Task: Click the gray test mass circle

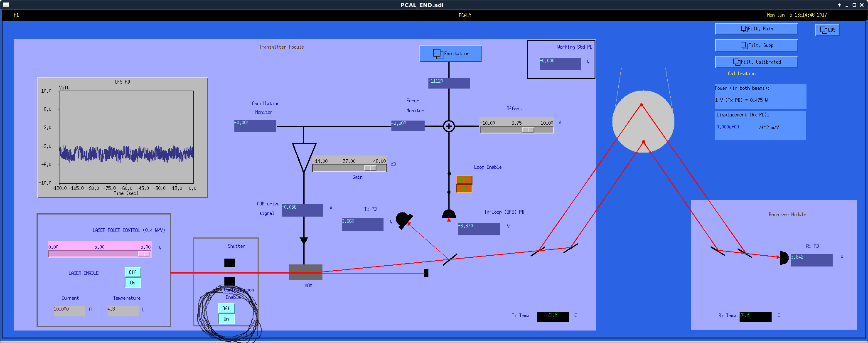Action: pos(643,121)
